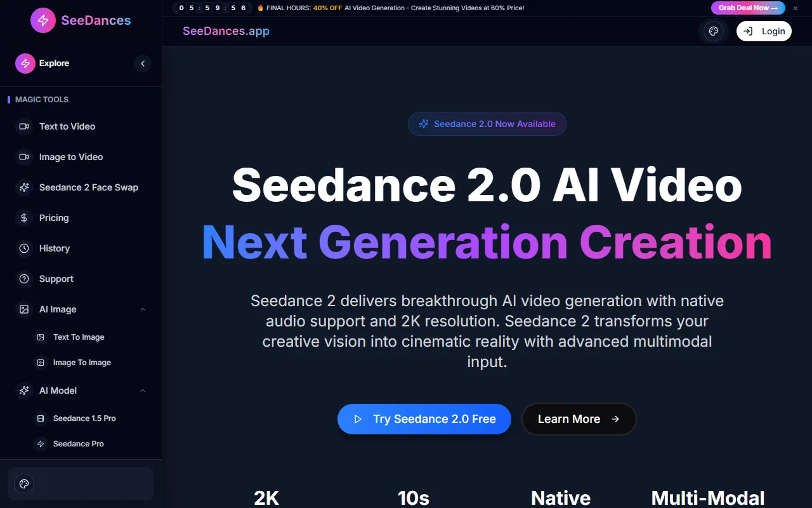
Task: Click the Support question mark icon
Action: pos(24,279)
